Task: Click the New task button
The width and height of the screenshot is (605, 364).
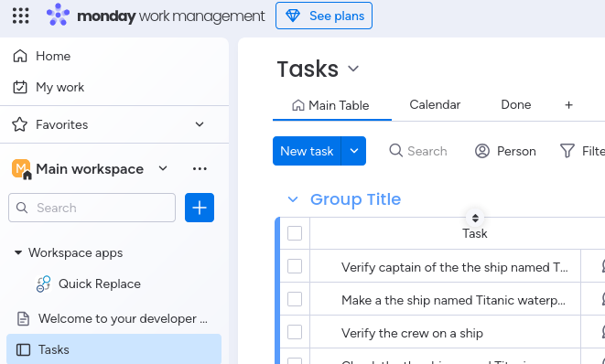Action: [x=307, y=151]
